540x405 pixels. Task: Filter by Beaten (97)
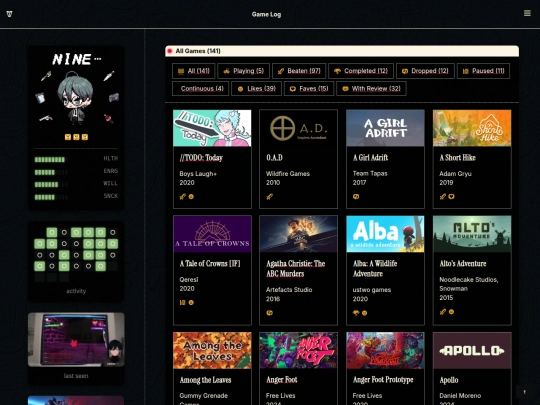pos(299,71)
